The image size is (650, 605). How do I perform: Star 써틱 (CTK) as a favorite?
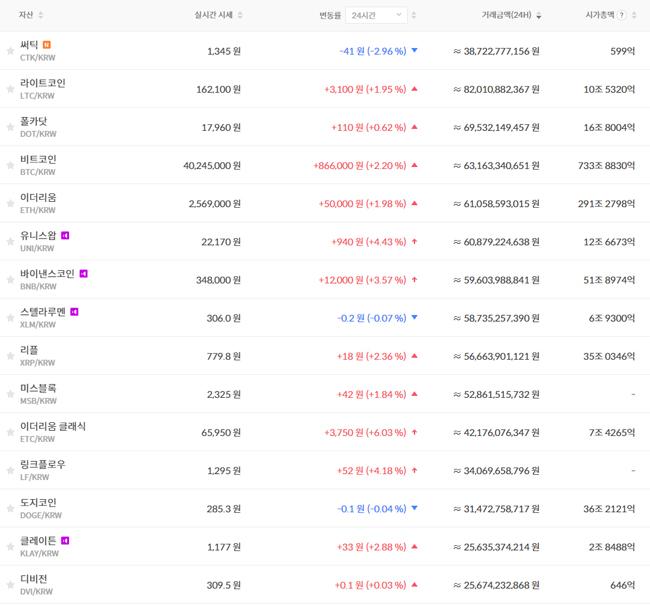click(x=10, y=50)
